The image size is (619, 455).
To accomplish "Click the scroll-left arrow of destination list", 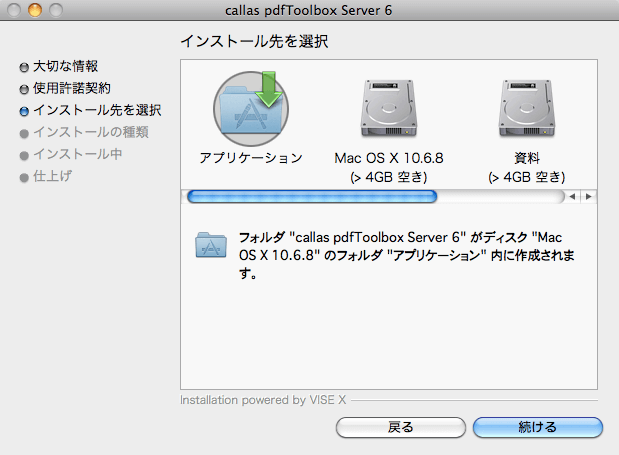I will coord(572,197).
